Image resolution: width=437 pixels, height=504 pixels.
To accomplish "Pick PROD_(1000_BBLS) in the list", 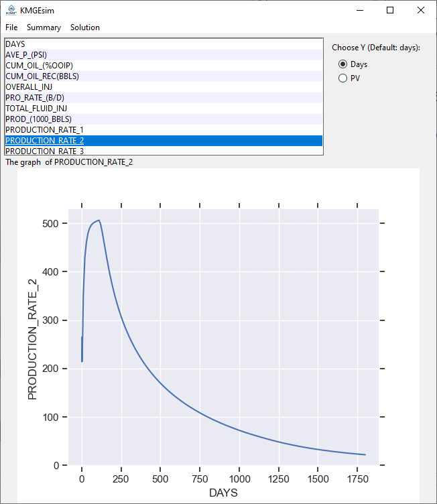I will pos(164,119).
